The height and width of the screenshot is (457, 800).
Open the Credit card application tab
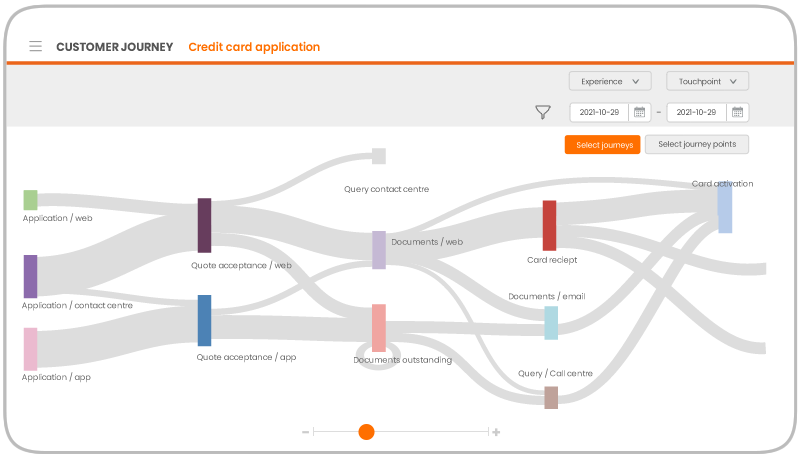(254, 47)
